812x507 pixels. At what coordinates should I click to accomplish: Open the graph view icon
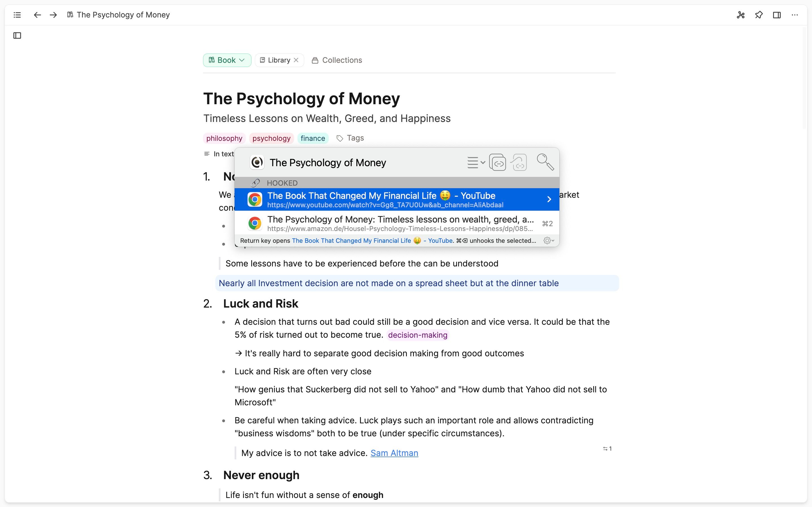(741, 15)
